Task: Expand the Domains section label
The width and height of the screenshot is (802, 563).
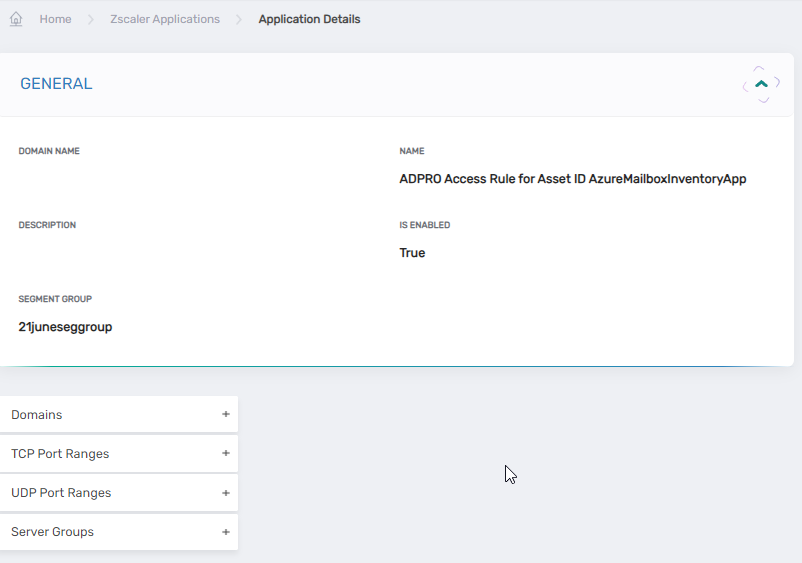Action: pos(37,415)
